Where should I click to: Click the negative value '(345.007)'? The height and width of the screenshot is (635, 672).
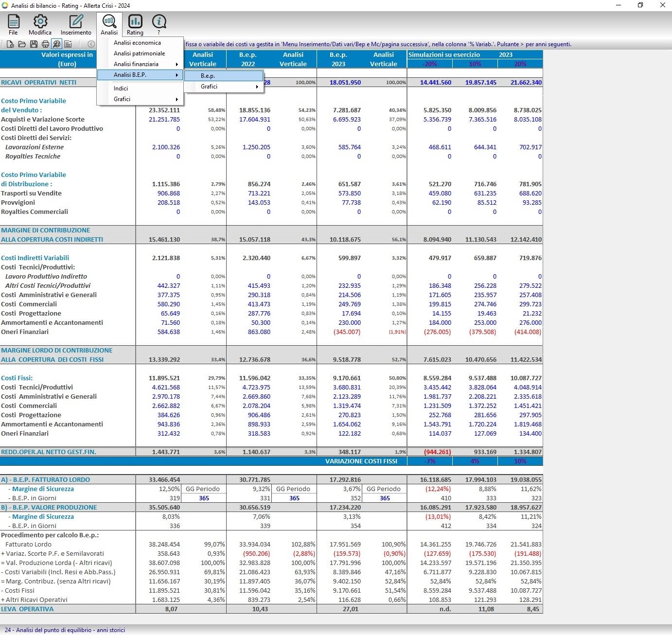[347, 332]
